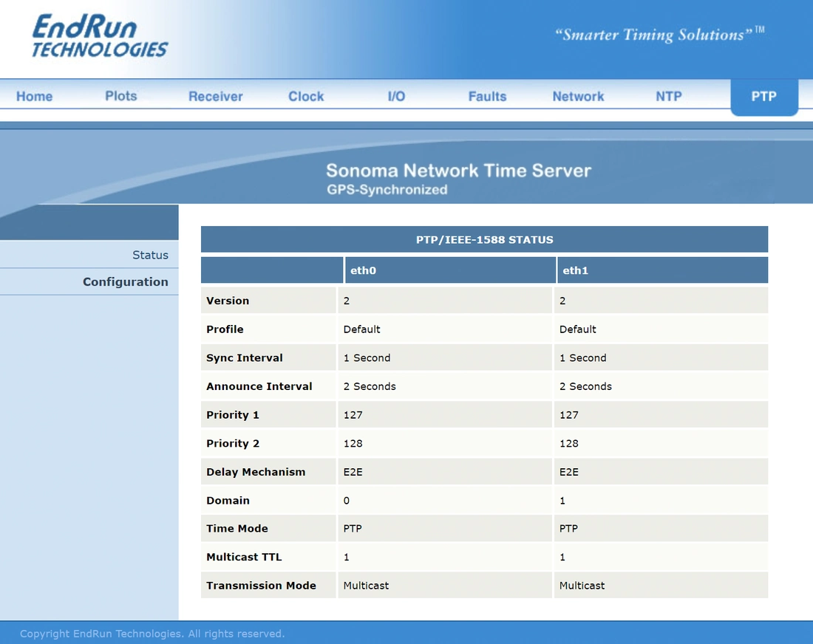Screen dimensions: 813x644
Task: Open the NTP tab
Action: coord(669,96)
